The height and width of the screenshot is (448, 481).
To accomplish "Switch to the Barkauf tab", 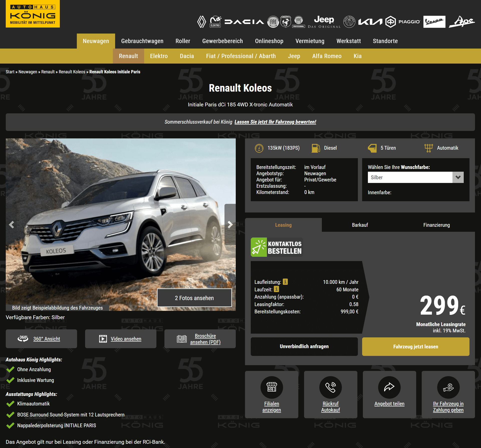I will tap(360, 225).
